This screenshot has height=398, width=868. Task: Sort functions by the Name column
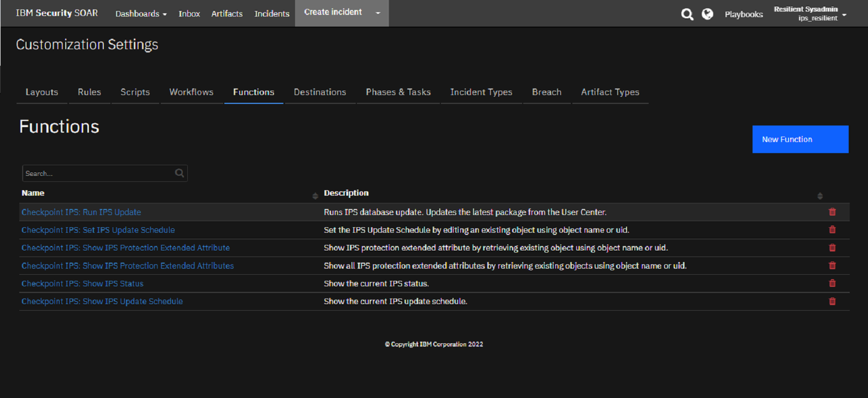point(315,196)
